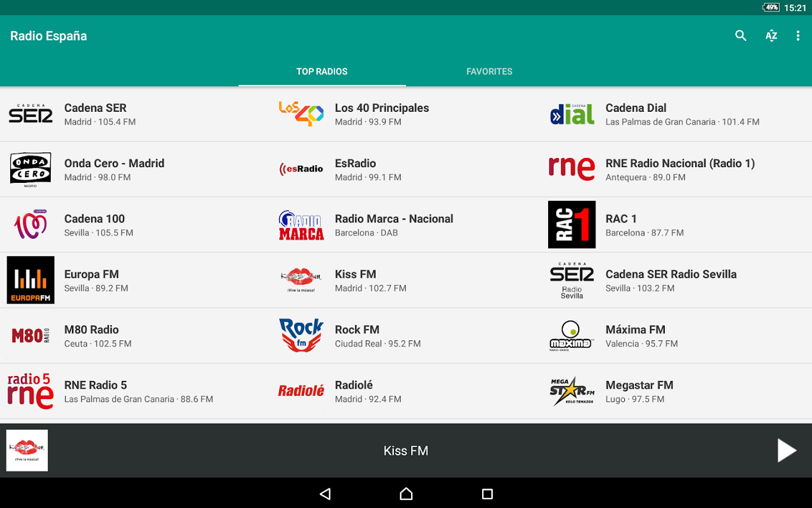Select the 'Onda Cero - Madrid' station name

click(x=114, y=163)
